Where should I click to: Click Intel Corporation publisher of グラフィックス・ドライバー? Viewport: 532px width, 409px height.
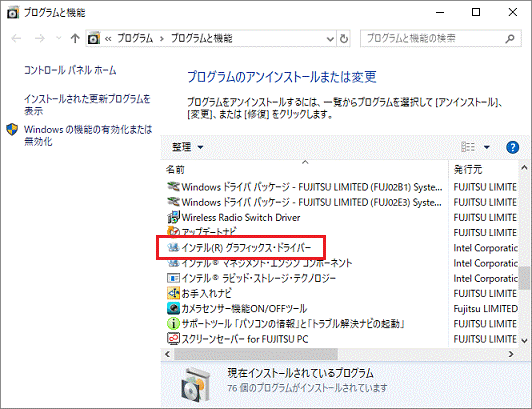(x=485, y=248)
